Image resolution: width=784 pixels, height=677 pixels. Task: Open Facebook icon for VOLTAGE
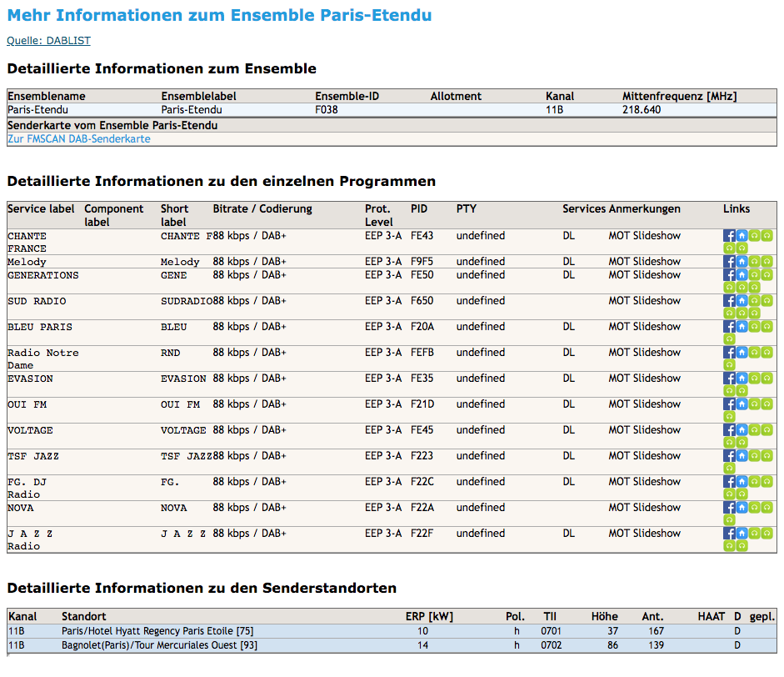click(729, 430)
